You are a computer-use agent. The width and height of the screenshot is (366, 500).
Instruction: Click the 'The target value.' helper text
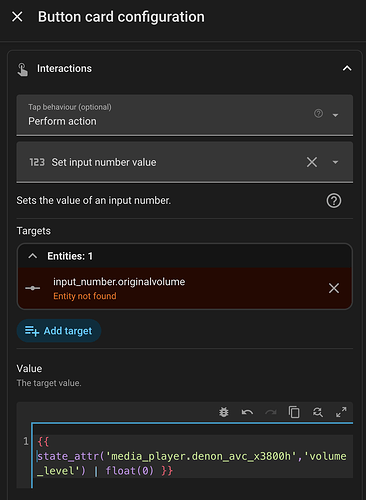49,383
